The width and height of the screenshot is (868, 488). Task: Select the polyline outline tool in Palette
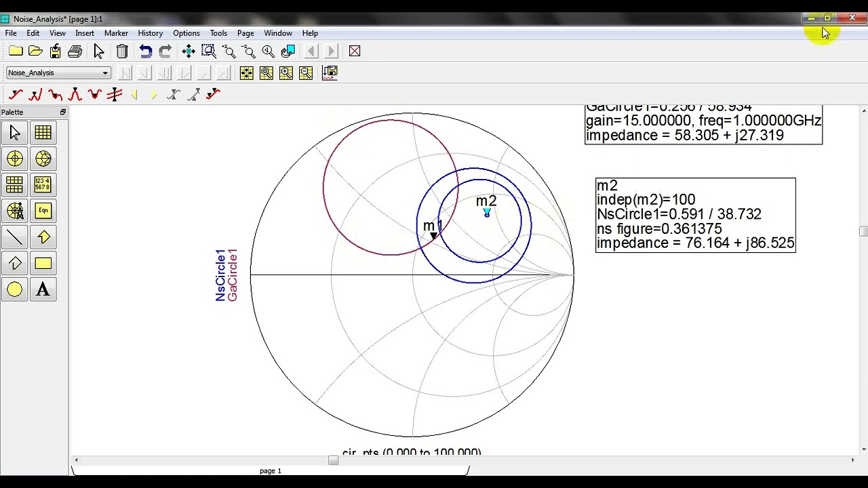pos(15,264)
